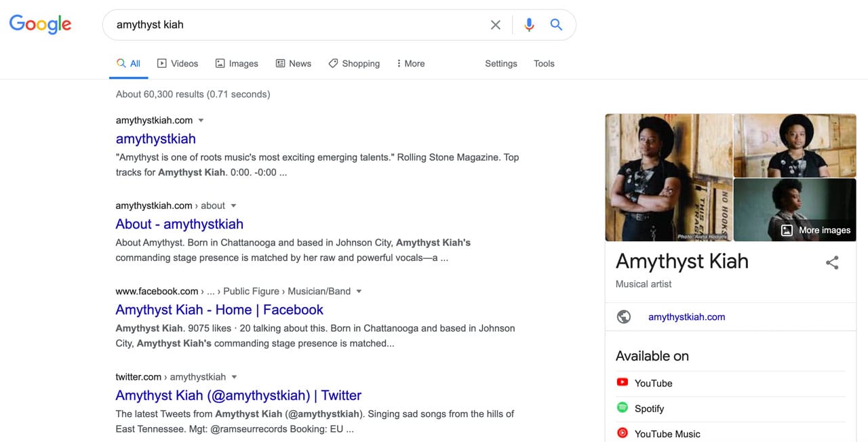868x442 pixels.
Task: Open the dropdown arrow beside the Twitter result
Action: [x=234, y=377]
